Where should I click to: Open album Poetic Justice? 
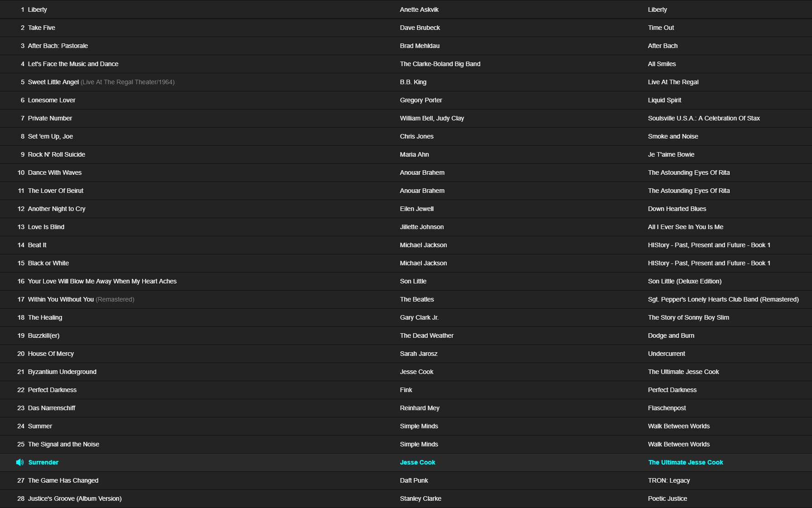[667, 498]
